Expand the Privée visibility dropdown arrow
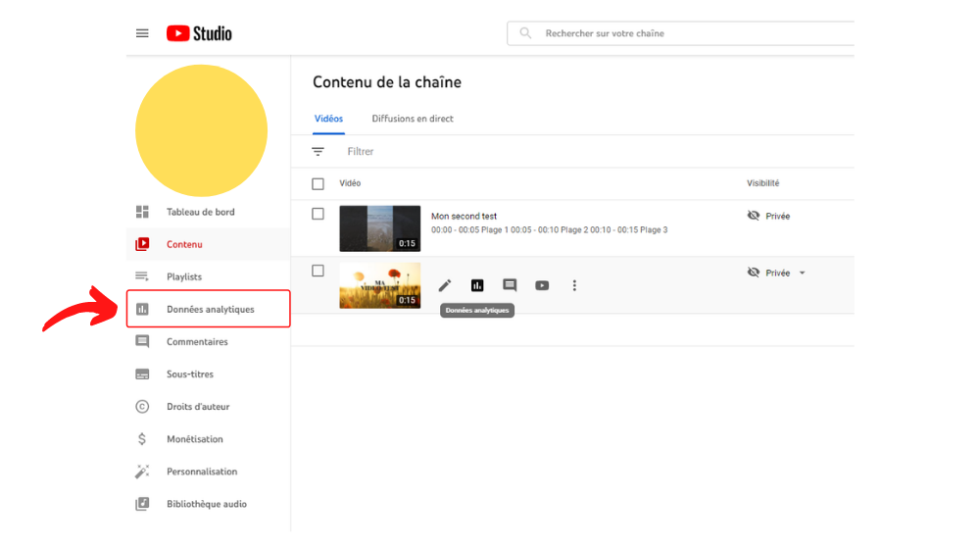Viewport: 980px width, 549px height. 803,274
